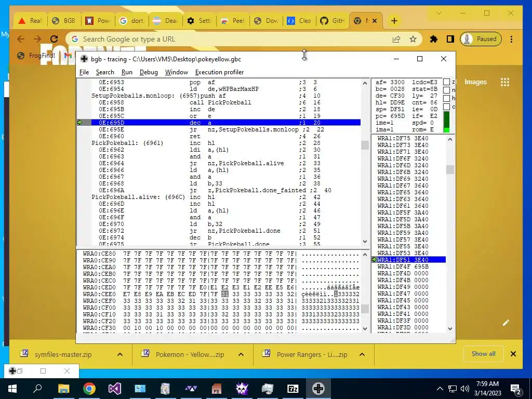
Task: Click the af= 3300 register value
Action: [390, 82]
